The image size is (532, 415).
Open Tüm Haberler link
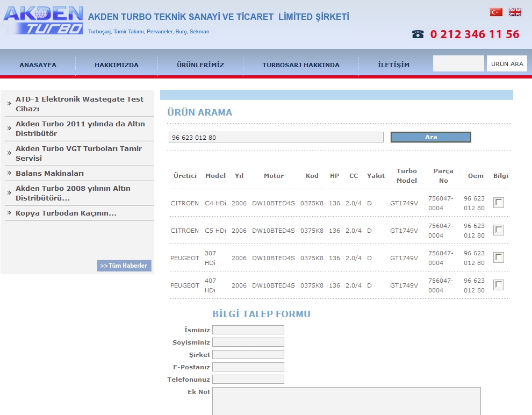point(124,266)
